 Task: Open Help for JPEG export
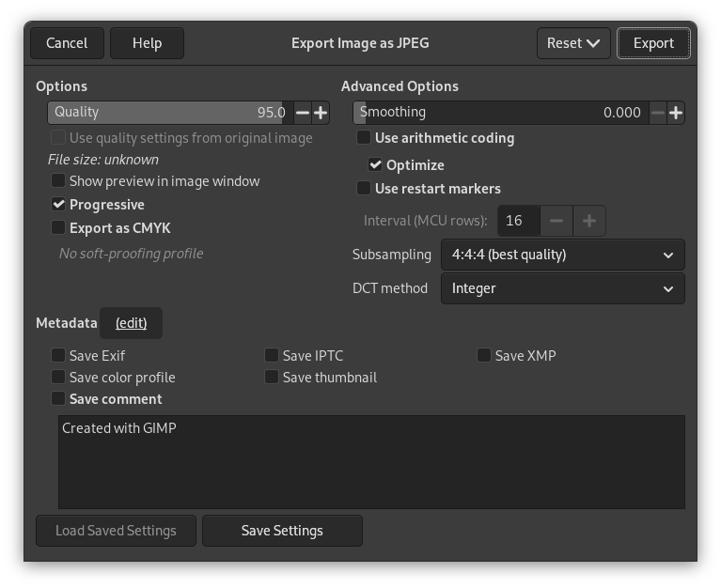point(147,43)
